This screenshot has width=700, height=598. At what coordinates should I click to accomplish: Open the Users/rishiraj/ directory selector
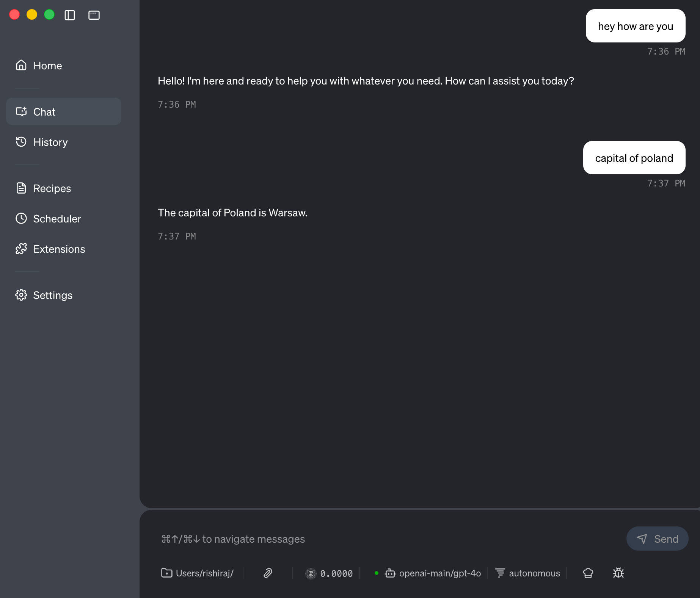[x=198, y=573]
